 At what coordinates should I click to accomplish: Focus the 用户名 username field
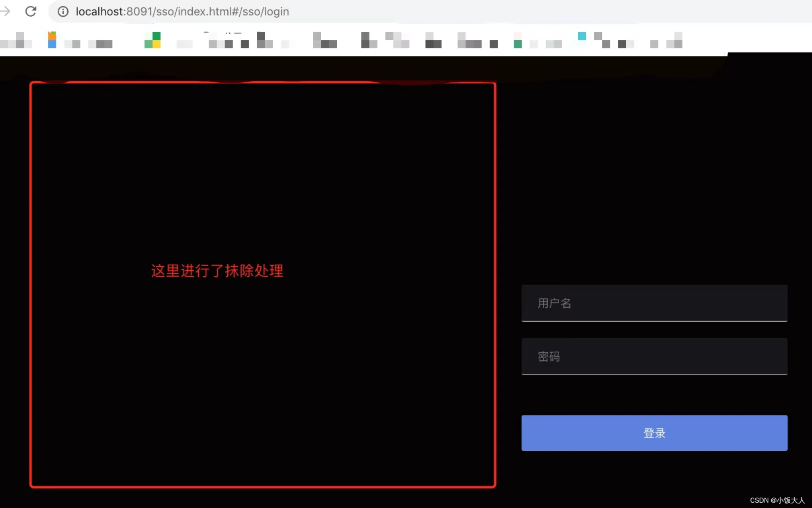click(x=654, y=303)
